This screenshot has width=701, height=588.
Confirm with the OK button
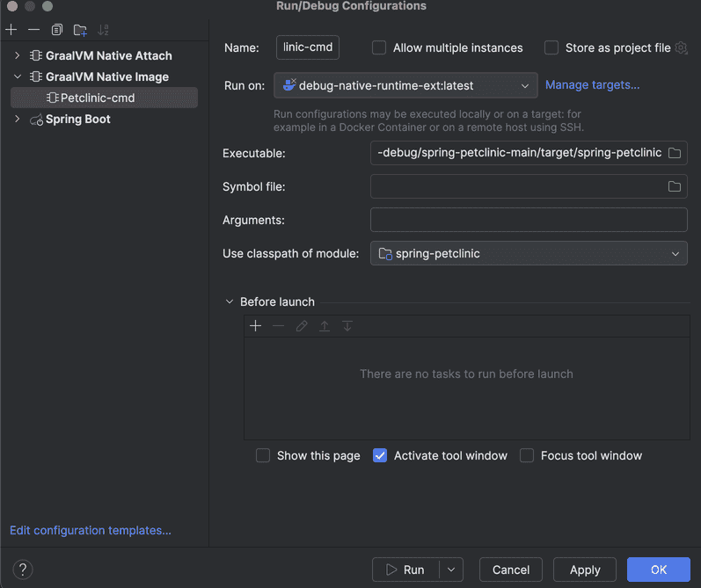click(659, 570)
